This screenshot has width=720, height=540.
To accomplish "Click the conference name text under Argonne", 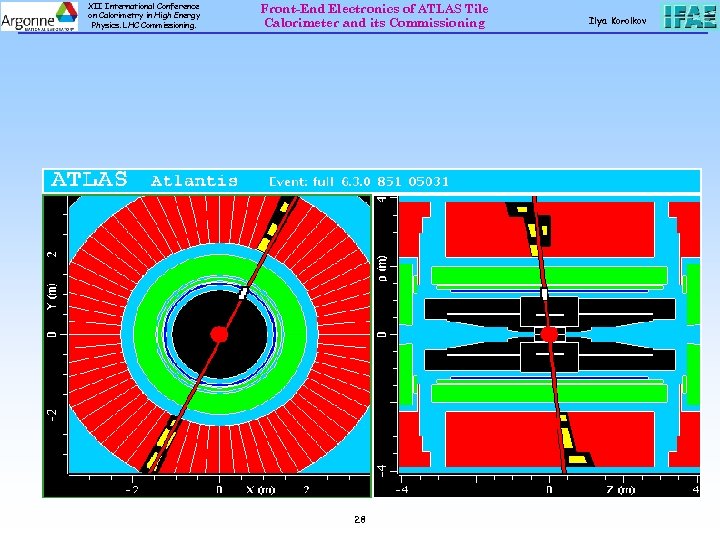I will [x=144, y=16].
